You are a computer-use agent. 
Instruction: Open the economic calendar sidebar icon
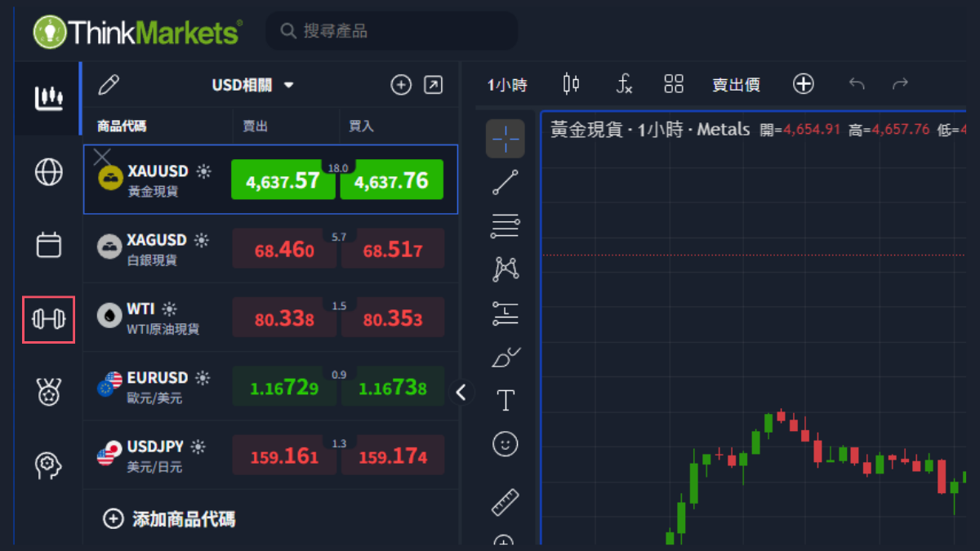pyautogui.click(x=48, y=245)
